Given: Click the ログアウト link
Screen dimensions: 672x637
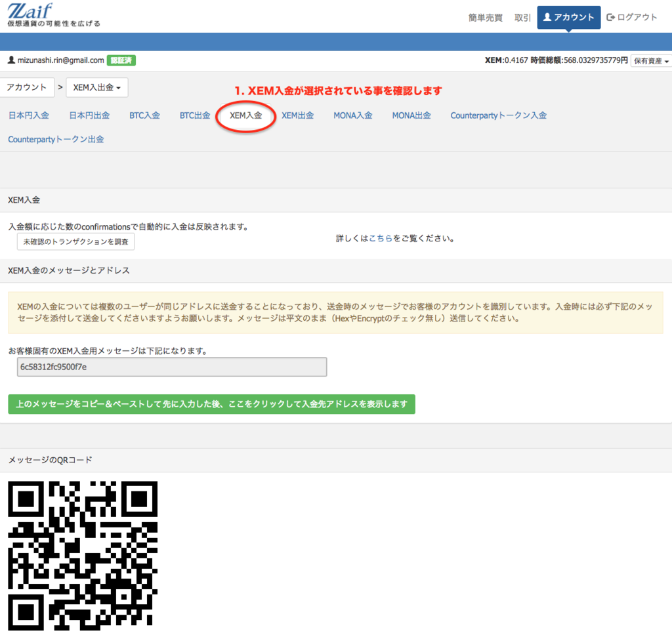Looking at the screenshot, I should tap(632, 17).
